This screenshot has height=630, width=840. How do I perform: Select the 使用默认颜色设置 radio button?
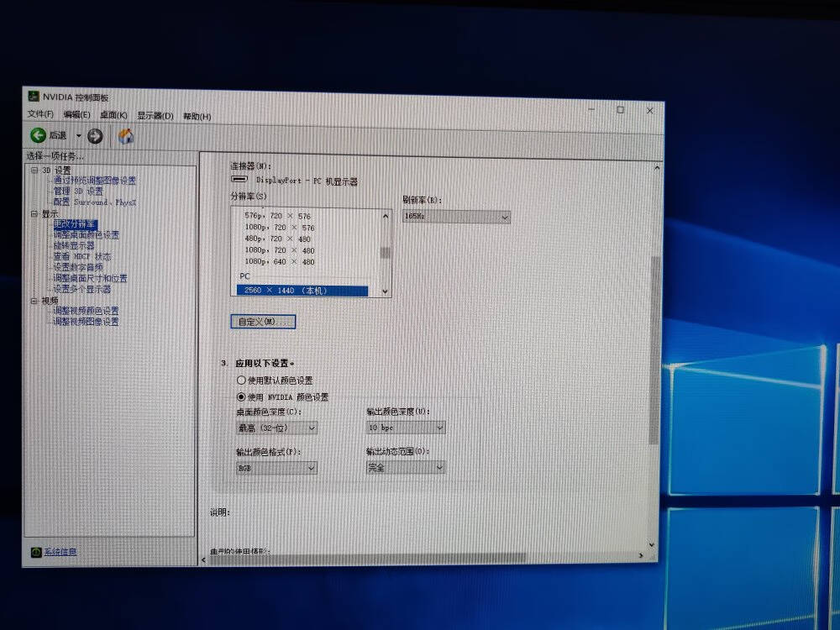(x=241, y=380)
